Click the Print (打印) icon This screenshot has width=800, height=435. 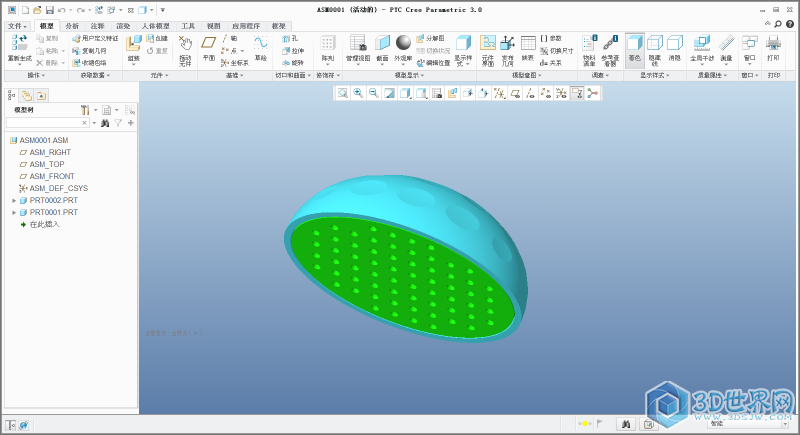pyautogui.click(x=773, y=43)
